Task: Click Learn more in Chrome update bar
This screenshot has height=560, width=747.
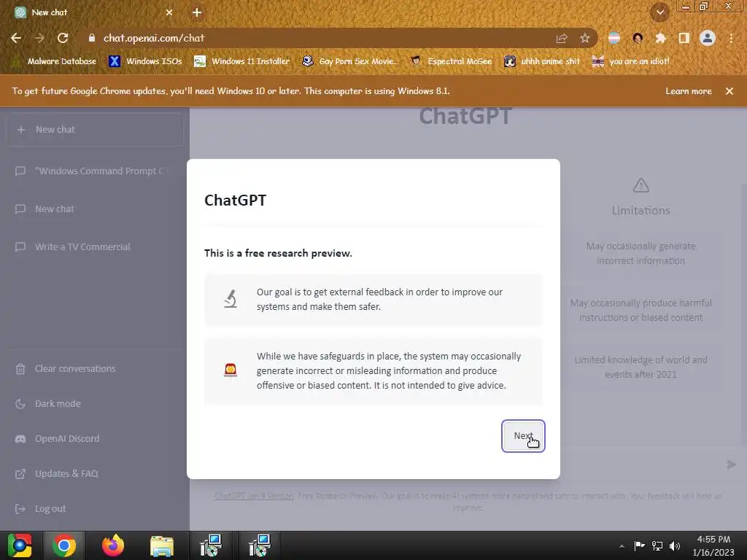Action: click(689, 91)
